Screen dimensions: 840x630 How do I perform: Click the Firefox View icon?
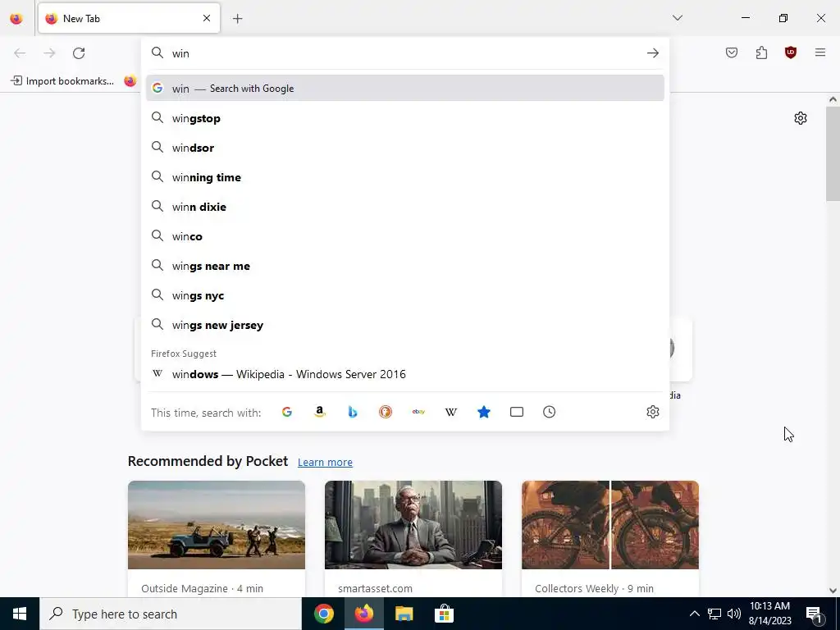tap(16, 19)
